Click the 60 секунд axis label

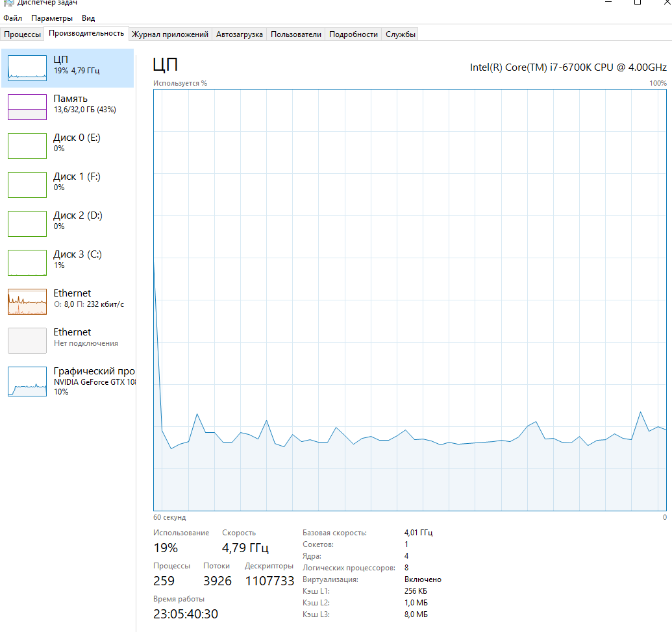coord(169,517)
